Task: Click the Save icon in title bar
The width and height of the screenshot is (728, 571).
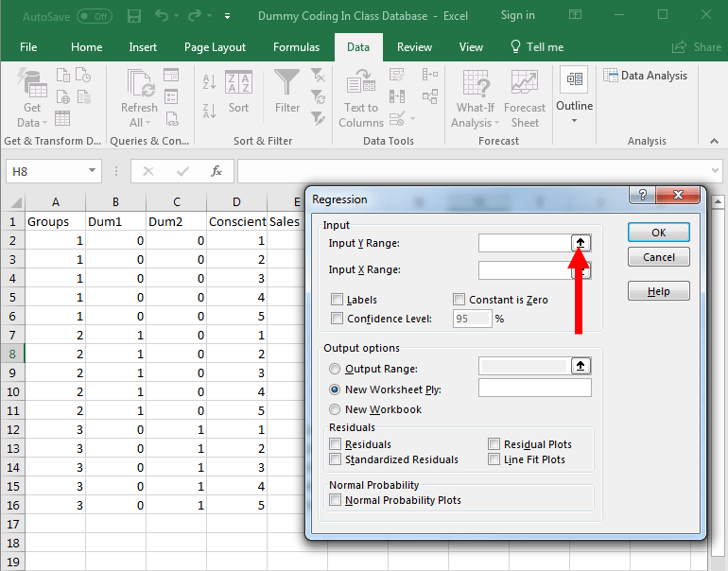Action: pos(134,16)
